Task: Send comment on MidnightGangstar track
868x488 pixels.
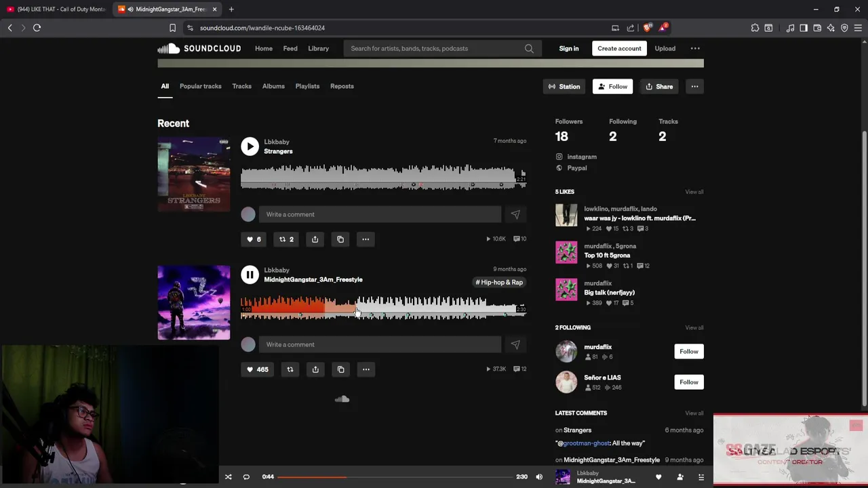Action: point(515,344)
